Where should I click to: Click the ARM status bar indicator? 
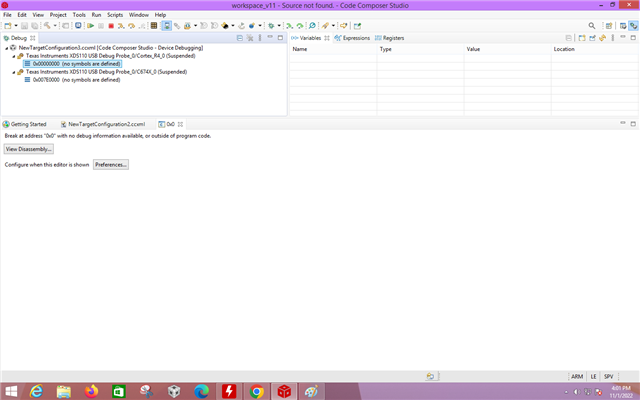(x=577, y=376)
